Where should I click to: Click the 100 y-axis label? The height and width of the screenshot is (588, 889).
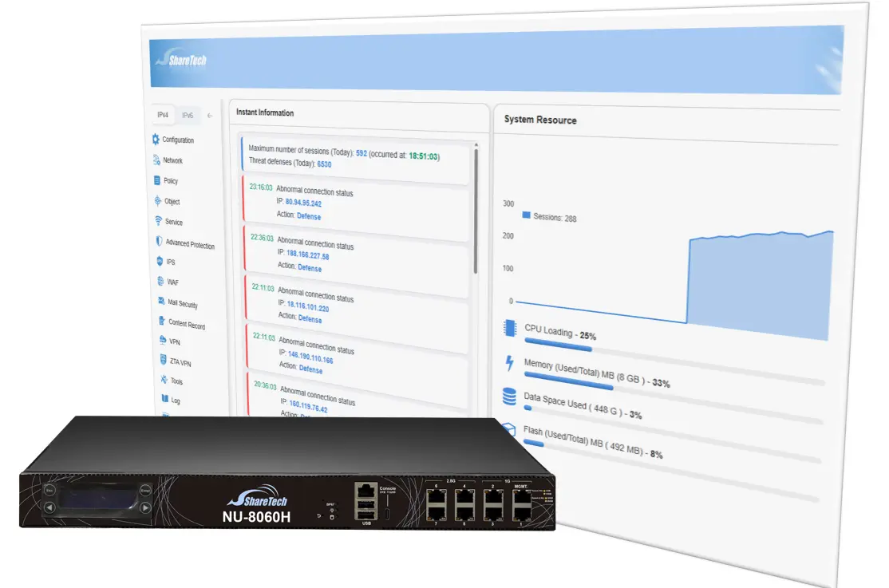click(x=508, y=268)
